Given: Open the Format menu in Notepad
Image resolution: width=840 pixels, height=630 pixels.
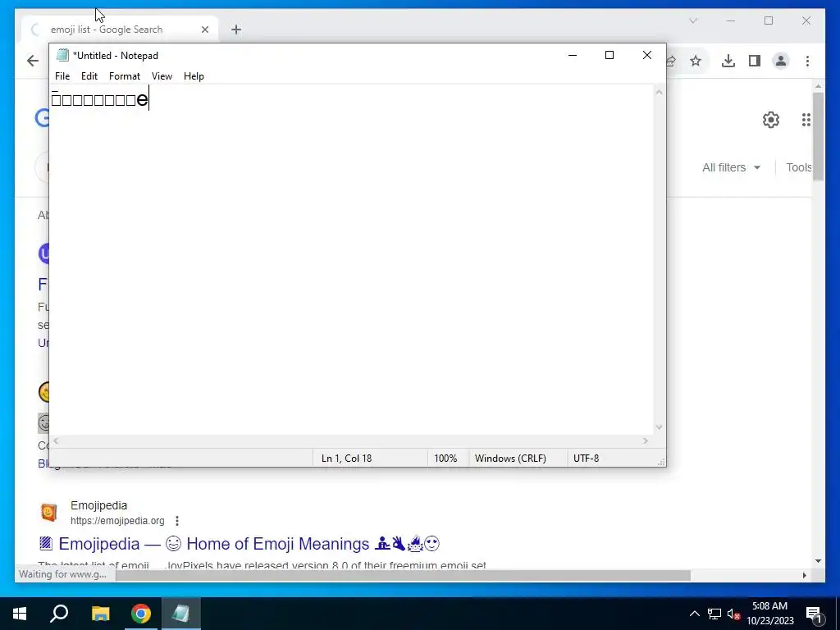Looking at the screenshot, I should pyautogui.click(x=125, y=76).
